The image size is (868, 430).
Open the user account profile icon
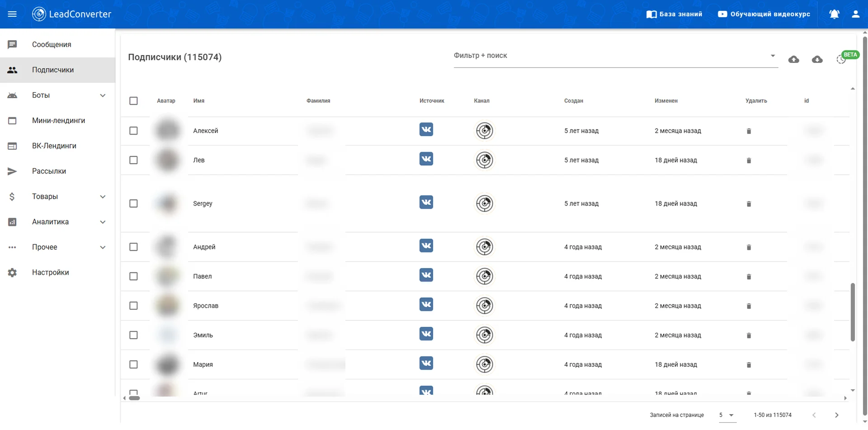point(855,14)
